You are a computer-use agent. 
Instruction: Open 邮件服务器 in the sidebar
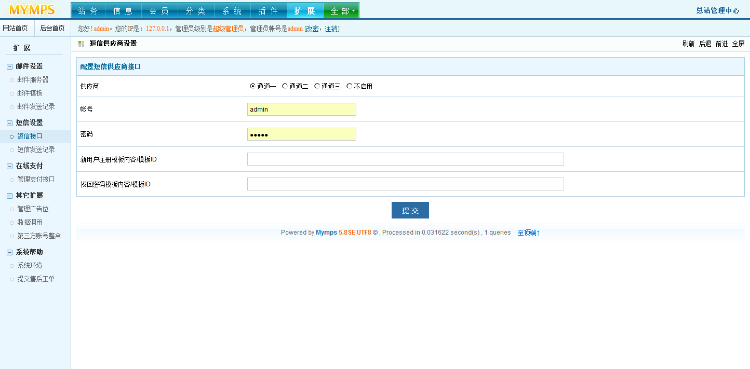(x=33, y=79)
